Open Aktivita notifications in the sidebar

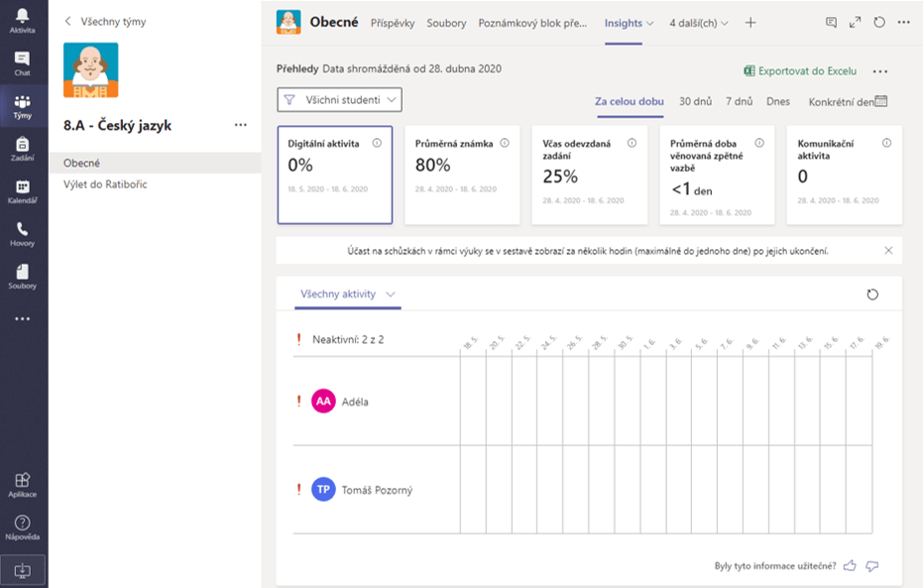[22, 20]
